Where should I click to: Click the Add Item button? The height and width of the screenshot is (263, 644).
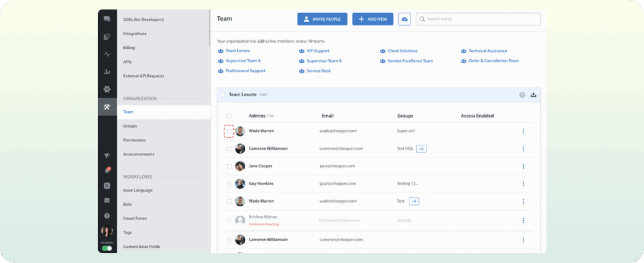tap(373, 19)
